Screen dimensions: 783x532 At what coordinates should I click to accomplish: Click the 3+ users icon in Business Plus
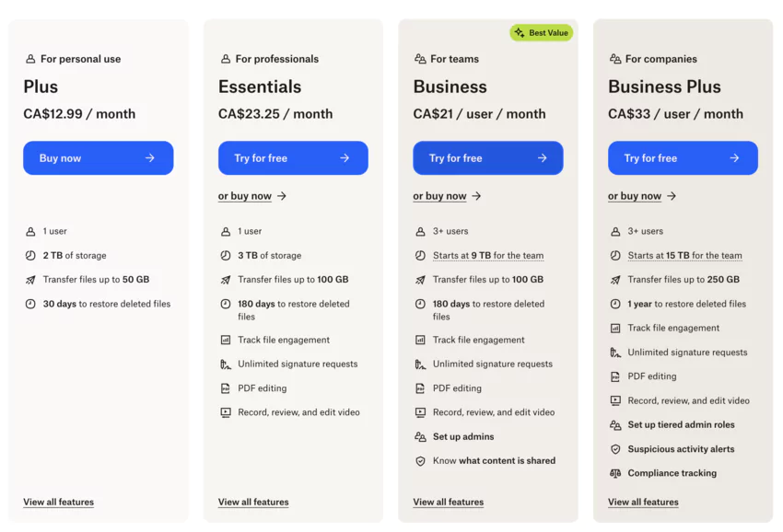[x=615, y=231]
